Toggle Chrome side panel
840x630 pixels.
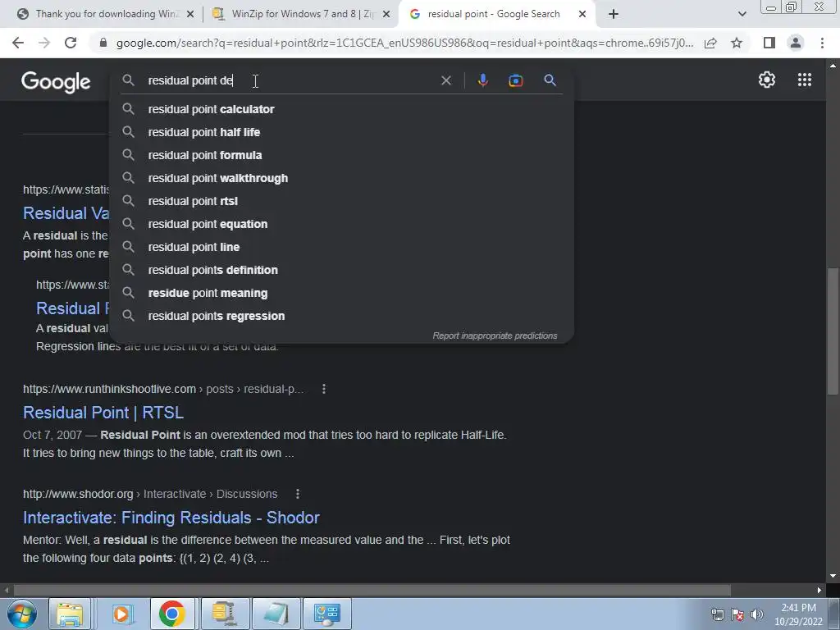pos(769,43)
